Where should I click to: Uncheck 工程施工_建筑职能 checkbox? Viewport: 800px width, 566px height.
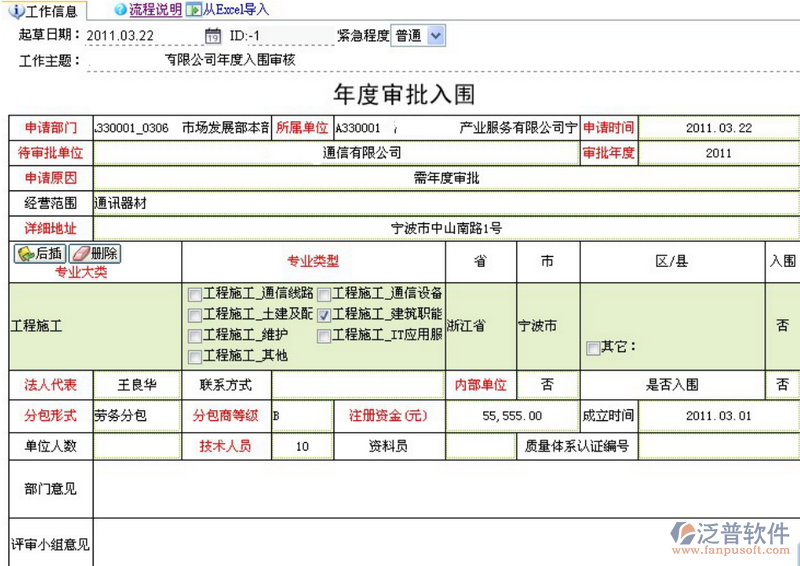pos(324,314)
